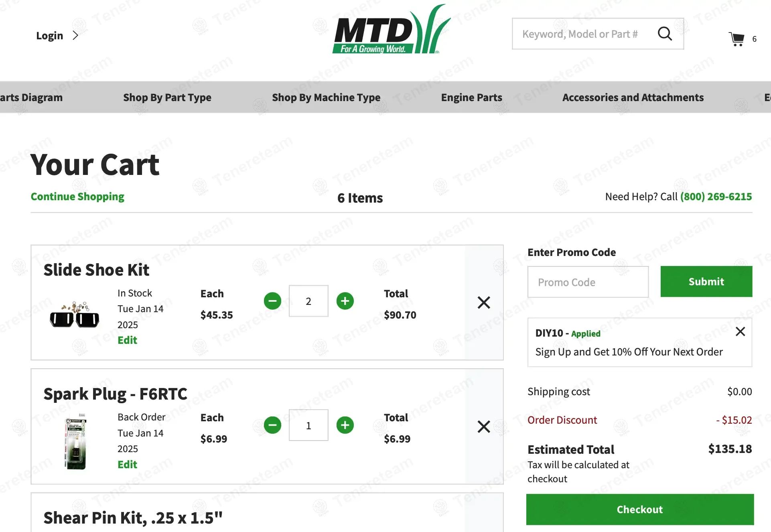
Task: Open Spark Plug F6RTC product thumbnail
Action: point(75,441)
